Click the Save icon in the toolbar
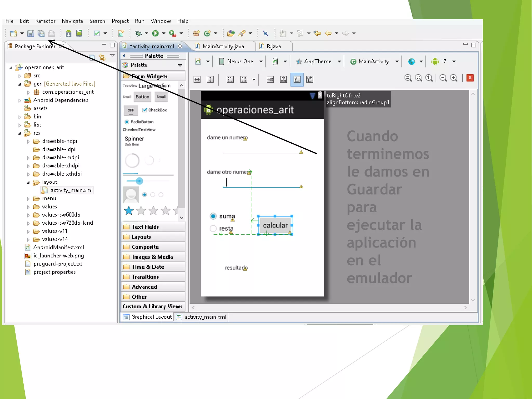Image resolution: width=532 pixels, height=399 pixels. (31, 33)
